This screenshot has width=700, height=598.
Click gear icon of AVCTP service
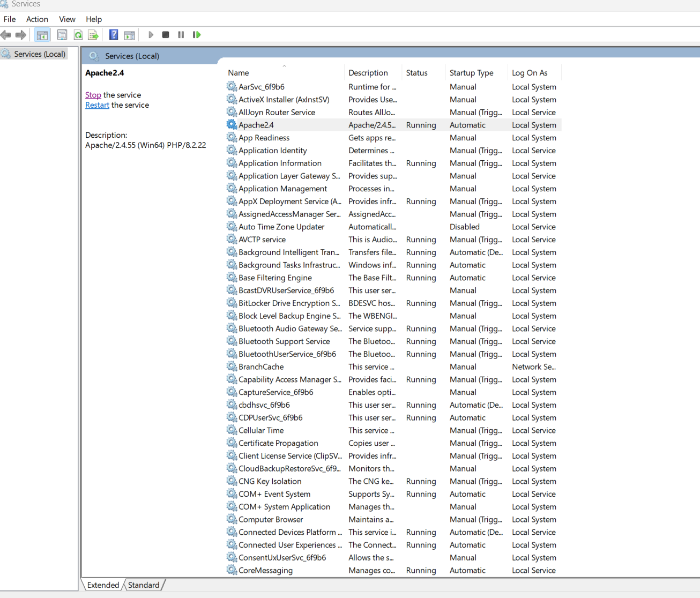[232, 239]
